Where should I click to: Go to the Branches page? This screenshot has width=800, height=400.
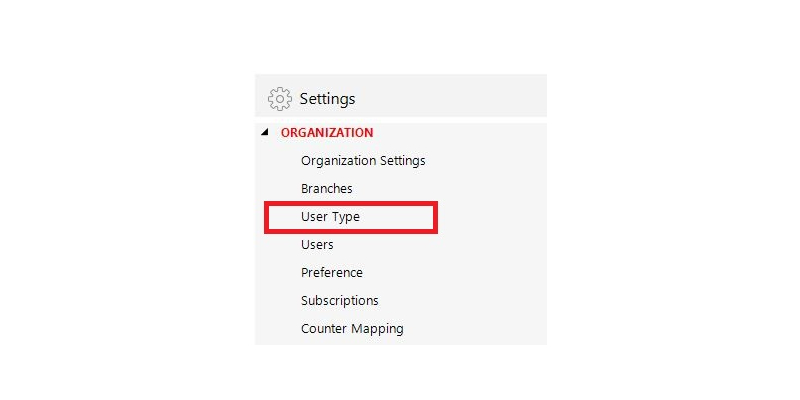pos(327,189)
